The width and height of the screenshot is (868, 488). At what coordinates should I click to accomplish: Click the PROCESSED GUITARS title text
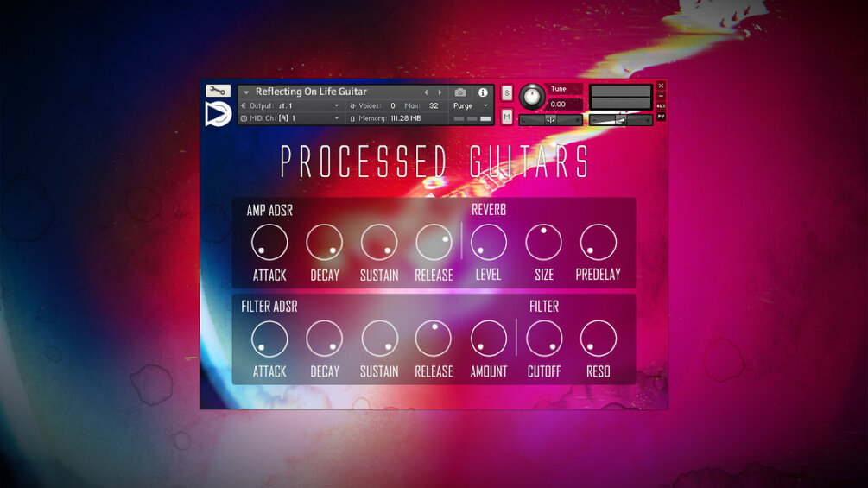click(434, 162)
